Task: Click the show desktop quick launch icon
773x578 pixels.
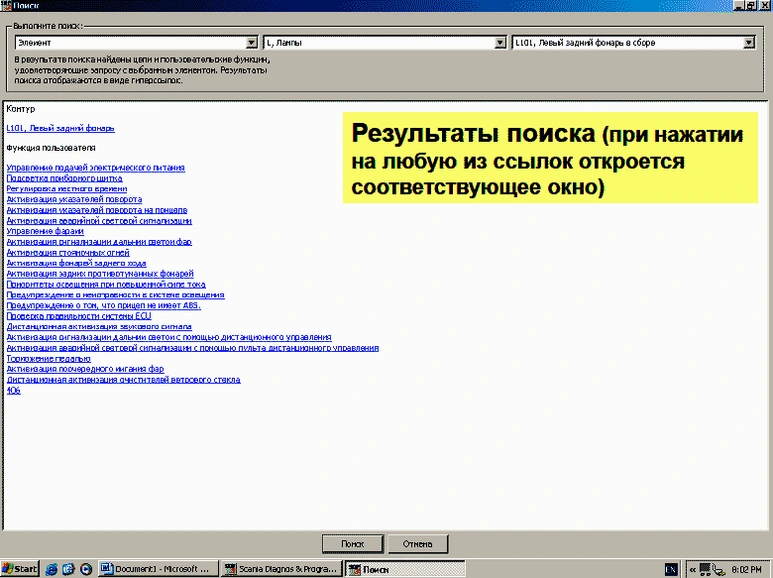Action: coord(69,568)
